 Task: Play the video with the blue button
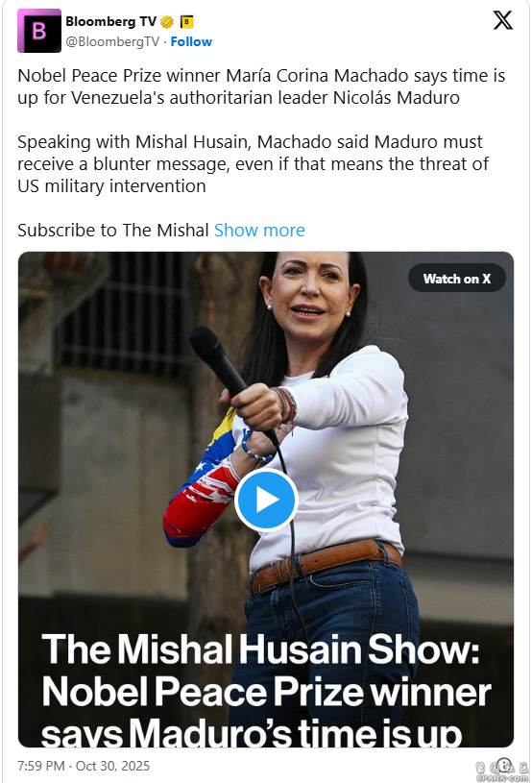click(x=266, y=500)
